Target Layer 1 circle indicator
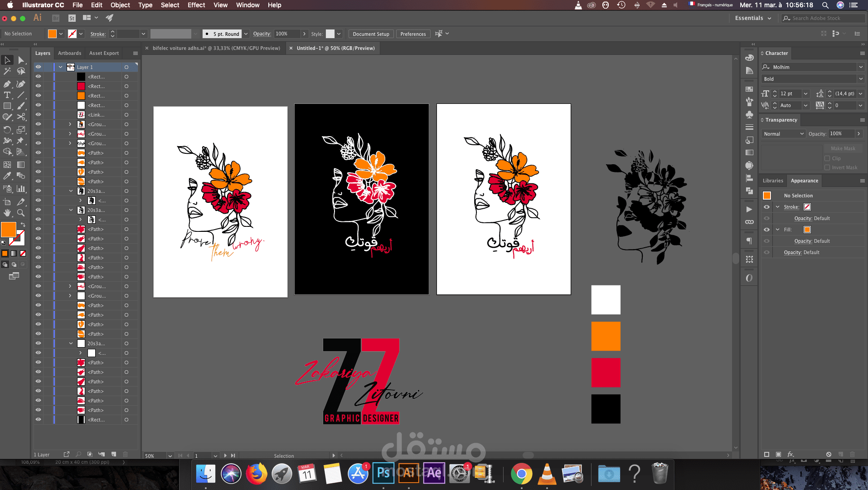The image size is (868, 490). point(126,67)
